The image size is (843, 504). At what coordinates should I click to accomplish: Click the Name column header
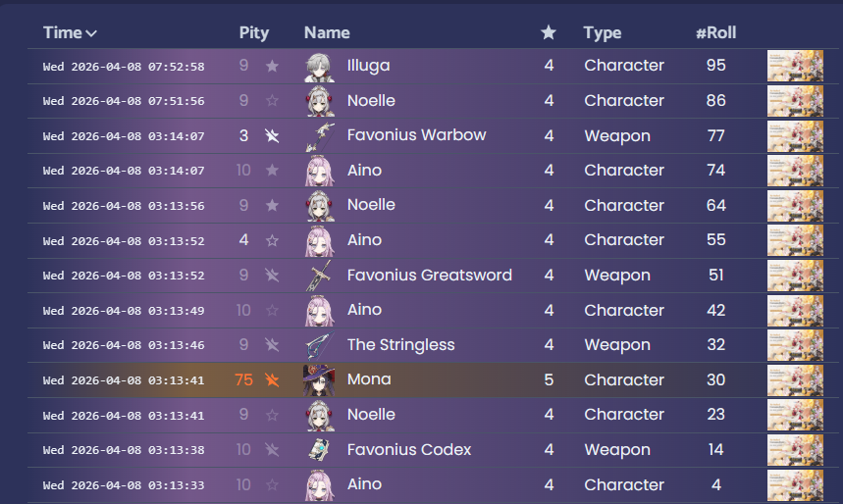point(327,32)
